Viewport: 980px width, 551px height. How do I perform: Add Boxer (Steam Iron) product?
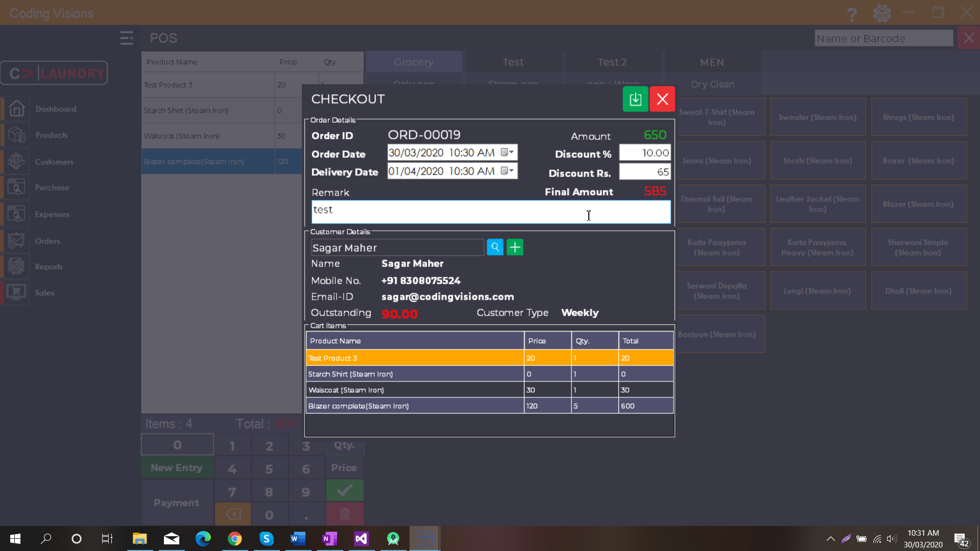pos(918,160)
